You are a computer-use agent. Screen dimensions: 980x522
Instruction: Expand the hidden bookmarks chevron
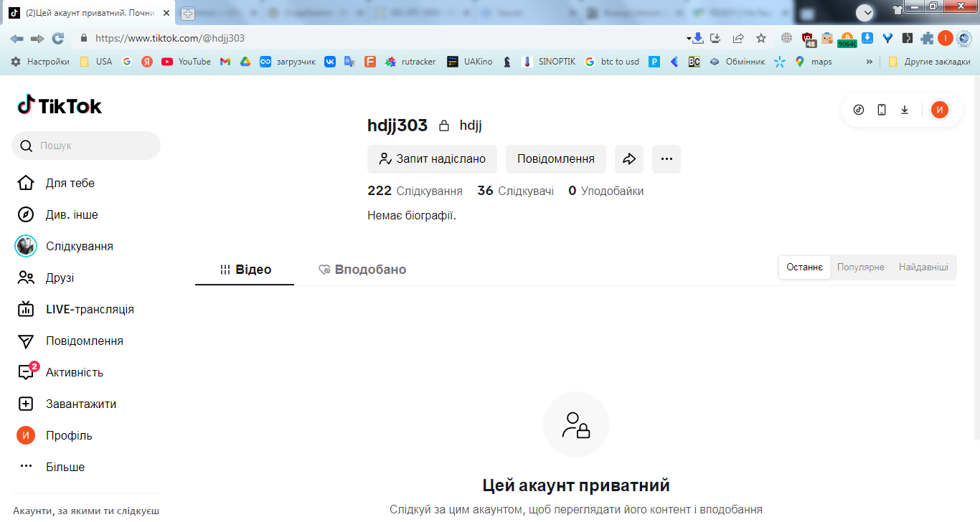tap(870, 62)
